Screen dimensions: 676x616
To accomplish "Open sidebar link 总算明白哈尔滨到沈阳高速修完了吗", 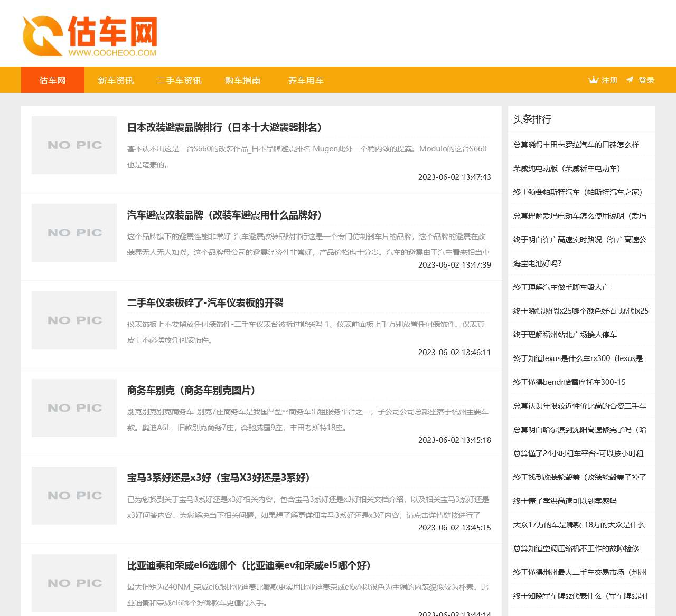I will 580,430.
